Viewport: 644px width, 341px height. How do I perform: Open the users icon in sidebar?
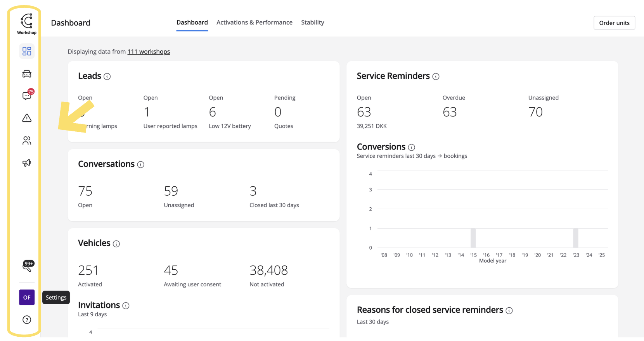[27, 141]
